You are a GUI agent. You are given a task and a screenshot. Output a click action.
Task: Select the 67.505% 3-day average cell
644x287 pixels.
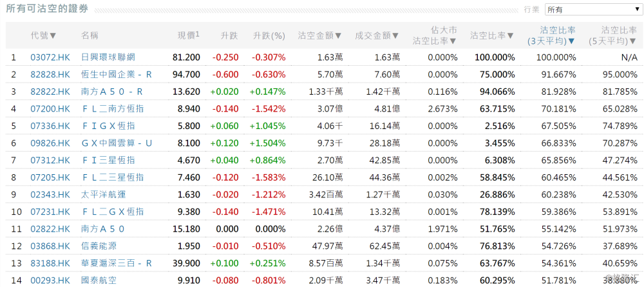(x=559, y=126)
